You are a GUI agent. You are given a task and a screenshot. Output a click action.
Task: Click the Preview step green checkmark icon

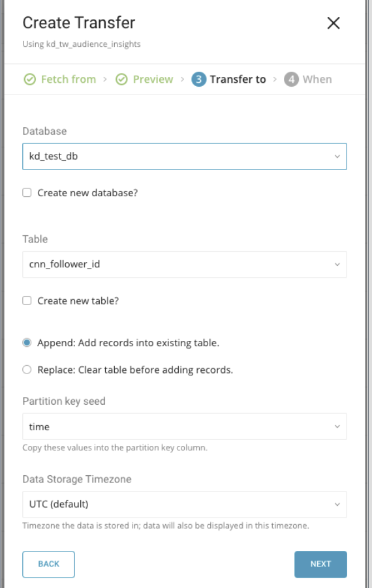pyautogui.click(x=121, y=80)
